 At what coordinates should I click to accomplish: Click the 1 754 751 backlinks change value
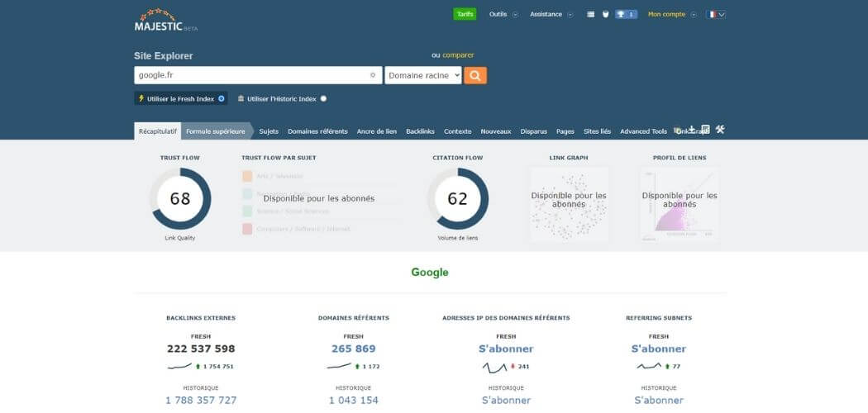pos(218,367)
